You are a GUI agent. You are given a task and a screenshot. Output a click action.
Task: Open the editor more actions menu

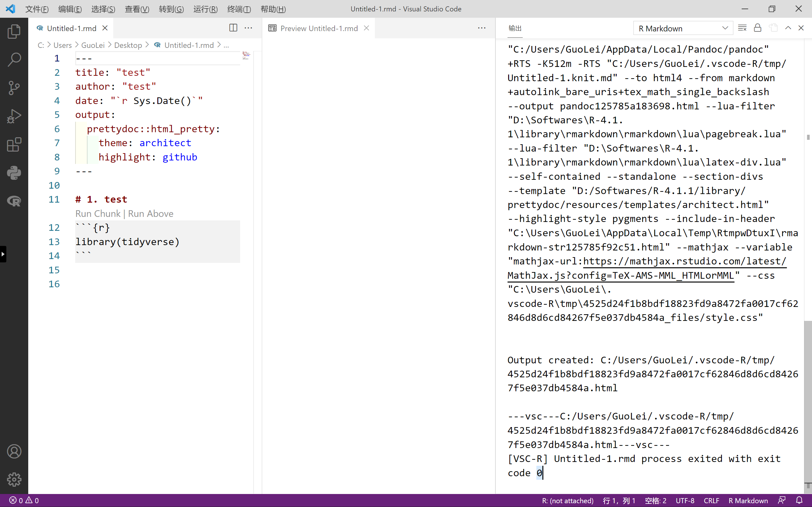(249, 28)
